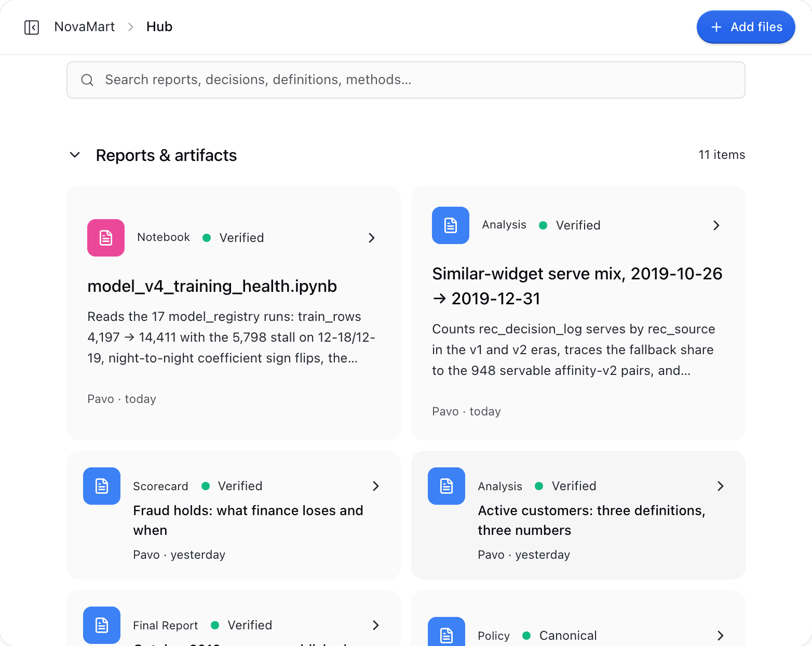Click the Policy document icon
The image size is (812, 646).
tap(446, 631)
